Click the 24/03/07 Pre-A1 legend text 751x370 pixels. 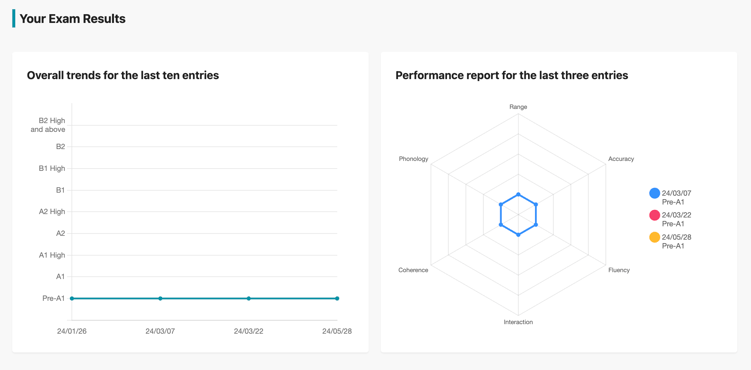[x=676, y=198]
